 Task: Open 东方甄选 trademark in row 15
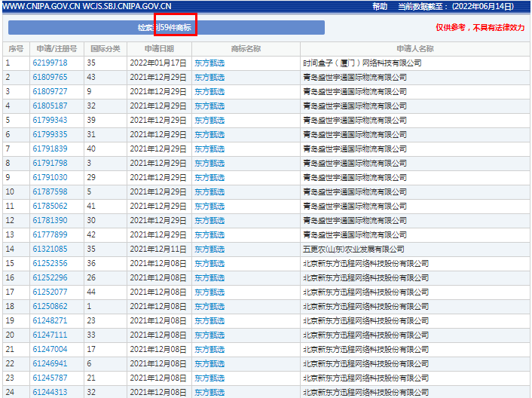coord(209,263)
